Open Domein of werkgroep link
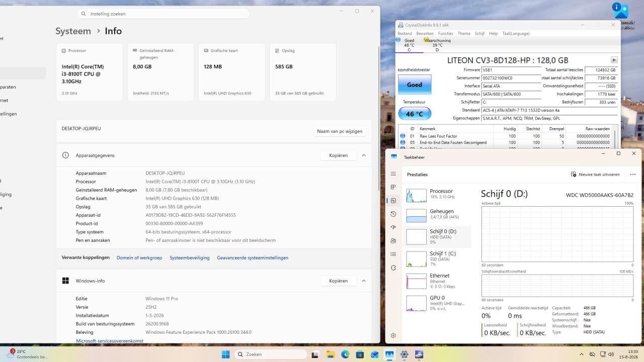Screen dimensions: 644x362 tap(139, 258)
